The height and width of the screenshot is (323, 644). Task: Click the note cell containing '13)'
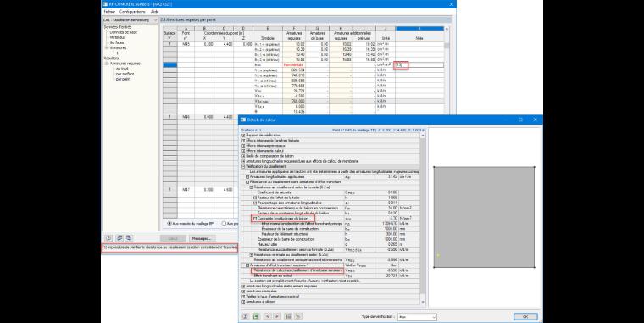tap(419, 65)
